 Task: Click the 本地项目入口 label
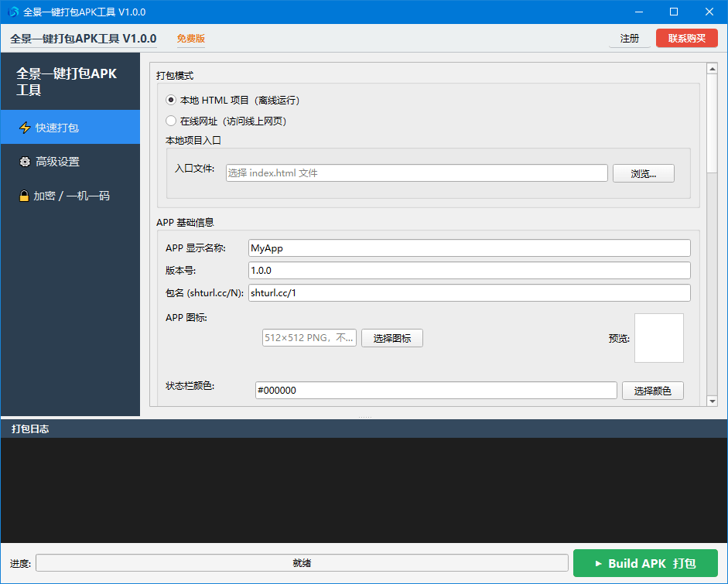[193, 140]
